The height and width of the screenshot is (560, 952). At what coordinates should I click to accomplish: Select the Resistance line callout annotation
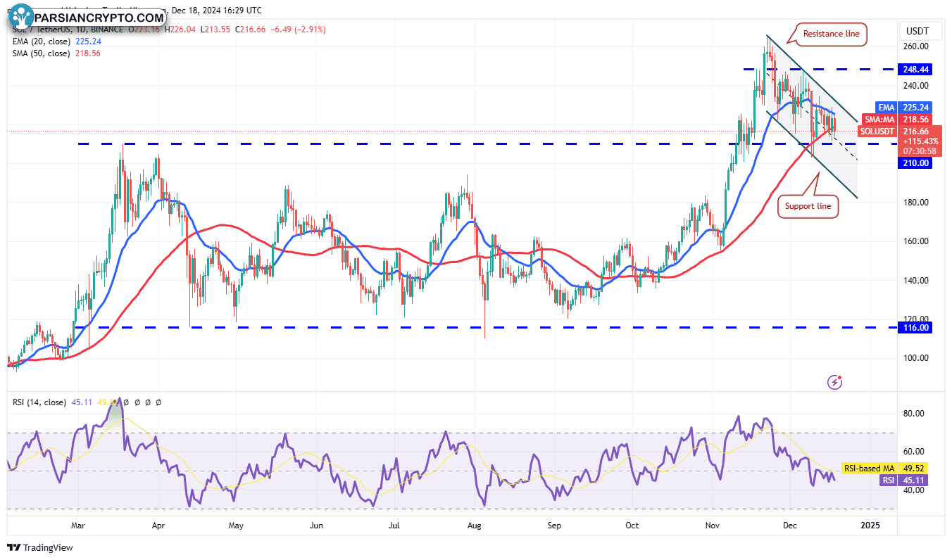point(831,34)
